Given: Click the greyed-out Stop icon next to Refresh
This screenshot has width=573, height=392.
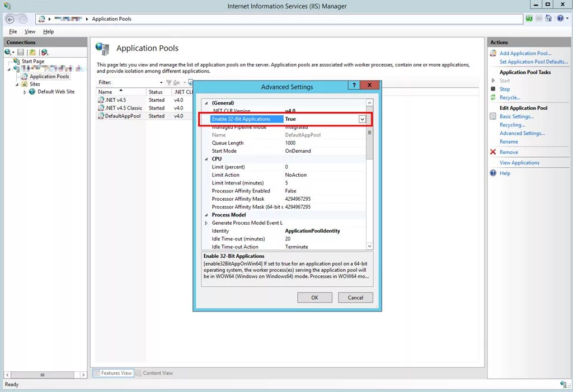Looking at the screenshot, I should pos(539,18).
